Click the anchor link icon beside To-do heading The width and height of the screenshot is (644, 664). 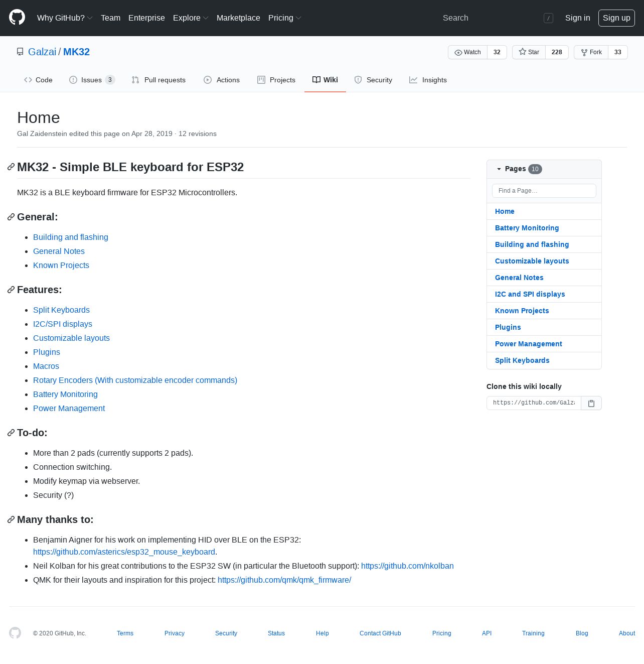(x=11, y=433)
